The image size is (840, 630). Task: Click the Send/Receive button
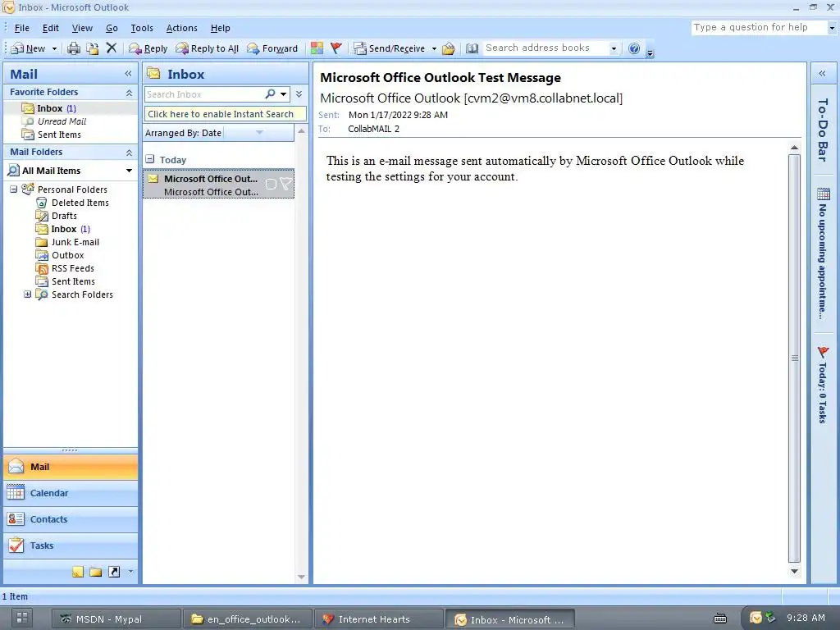tap(390, 48)
